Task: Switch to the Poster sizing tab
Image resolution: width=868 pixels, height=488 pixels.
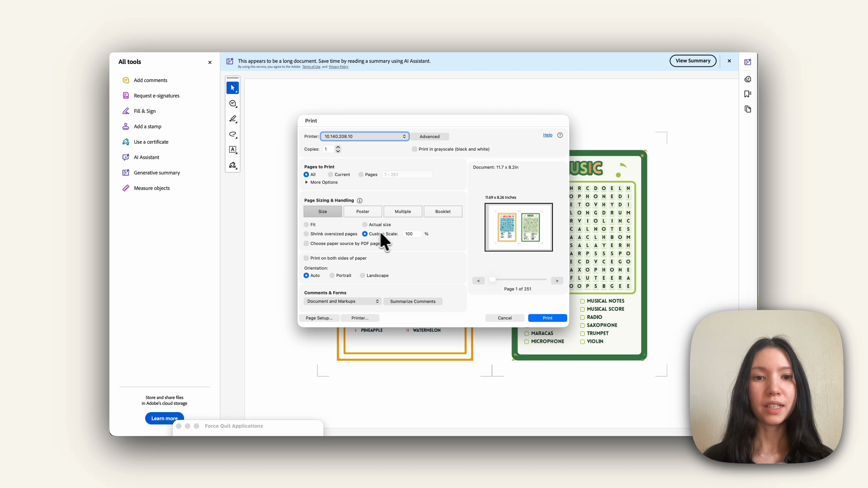Action: (363, 211)
